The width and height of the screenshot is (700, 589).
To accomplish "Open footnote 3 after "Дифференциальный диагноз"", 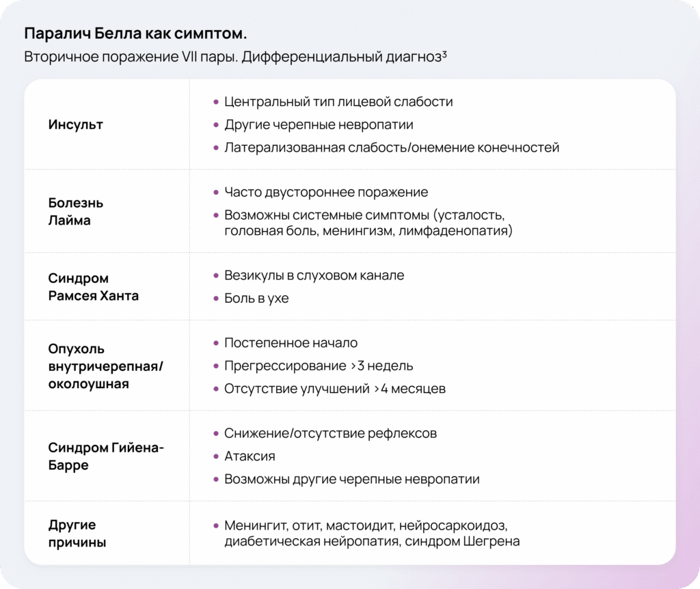I will click(x=444, y=55).
